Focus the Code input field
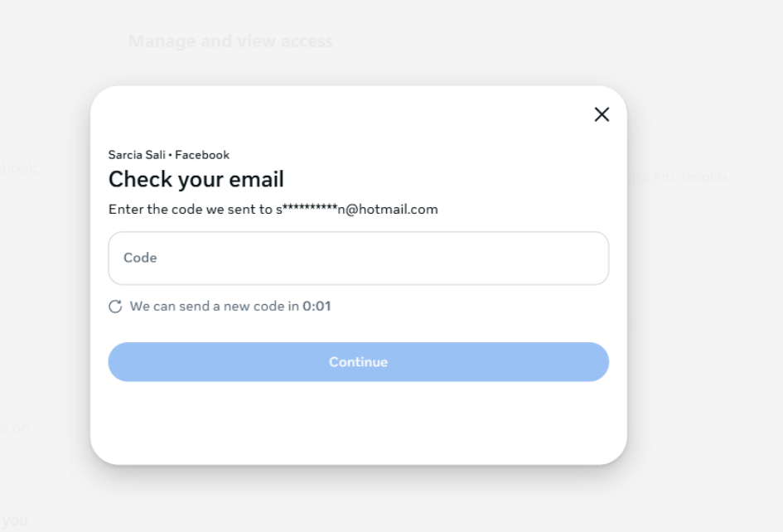The image size is (783, 532). coord(358,259)
